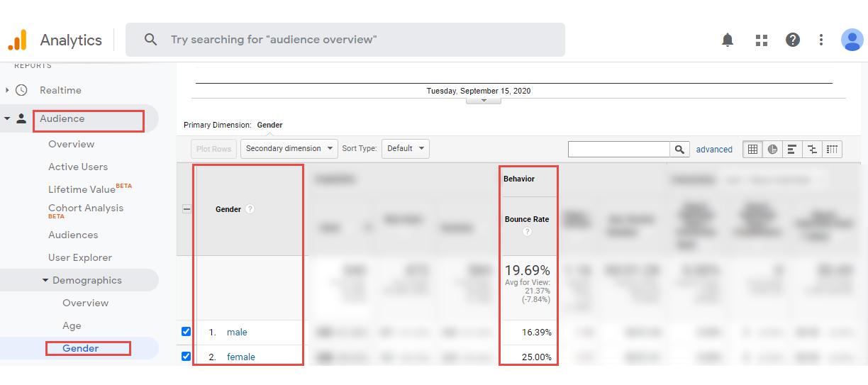The image size is (868, 385).
Task: Open the Audiences report
Action: click(x=73, y=235)
